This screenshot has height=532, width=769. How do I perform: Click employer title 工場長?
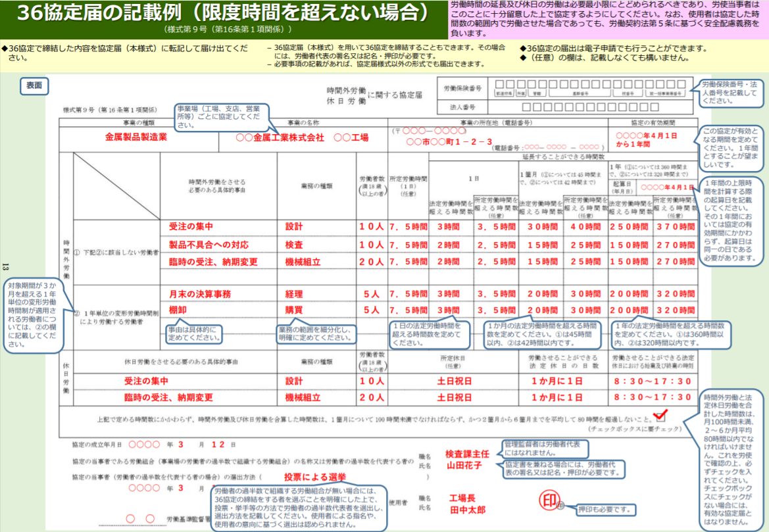pyautogui.click(x=462, y=498)
